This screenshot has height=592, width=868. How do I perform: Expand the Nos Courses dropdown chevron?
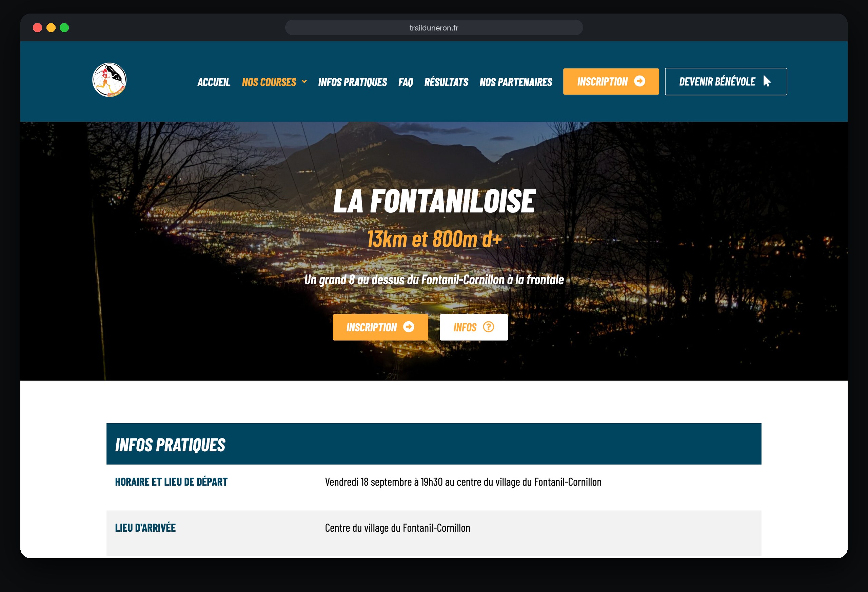(304, 81)
